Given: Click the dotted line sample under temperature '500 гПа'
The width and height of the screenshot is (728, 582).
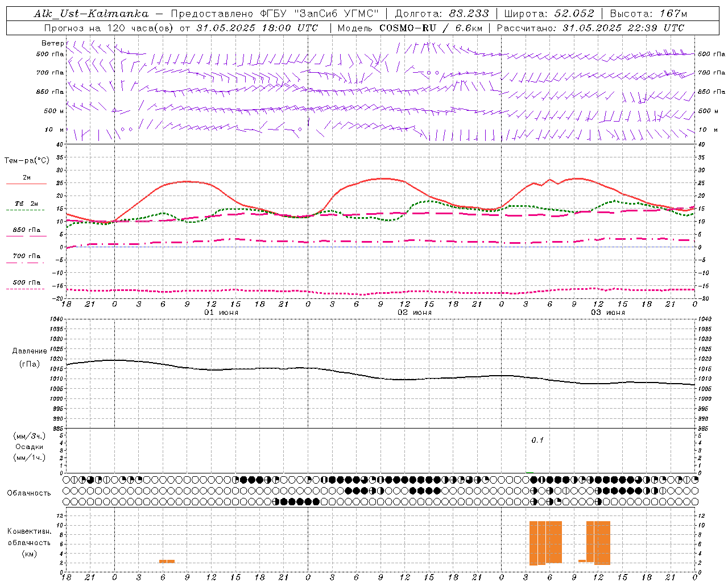Looking at the screenshot, I should click(25, 289).
